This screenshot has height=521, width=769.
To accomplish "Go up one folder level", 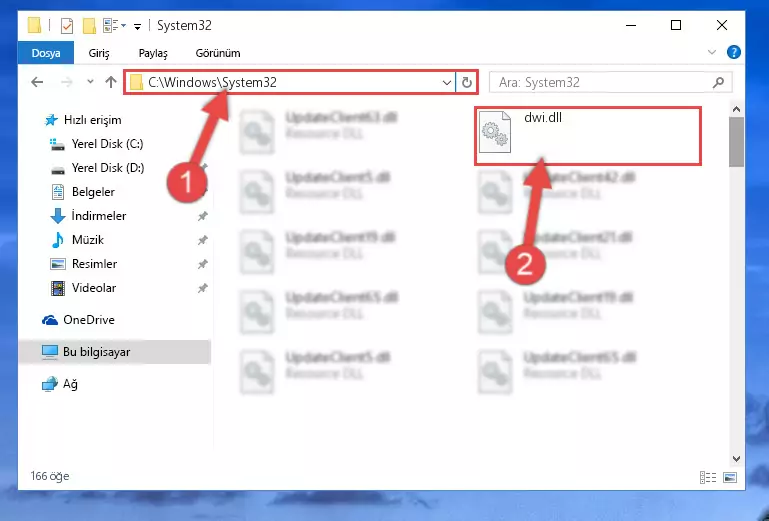I will [111, 82].
